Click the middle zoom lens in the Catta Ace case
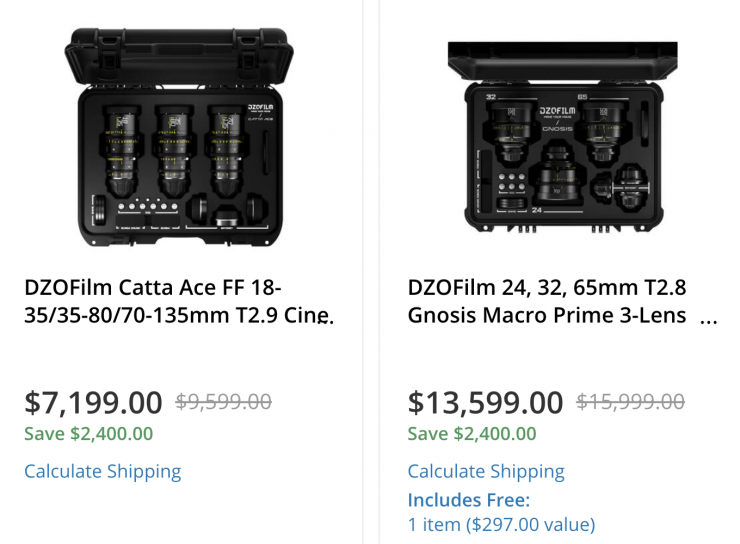Screen dimensions: 740x544 point(174,150)
